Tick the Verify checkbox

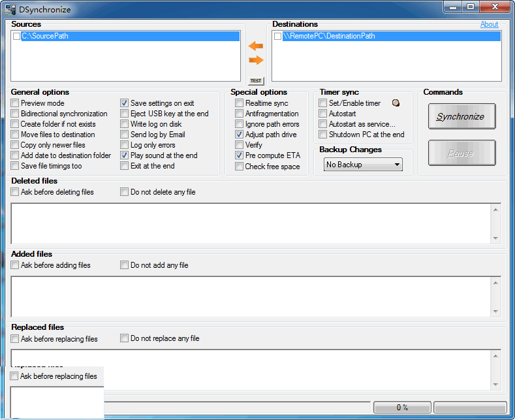[x=239, y=145]
